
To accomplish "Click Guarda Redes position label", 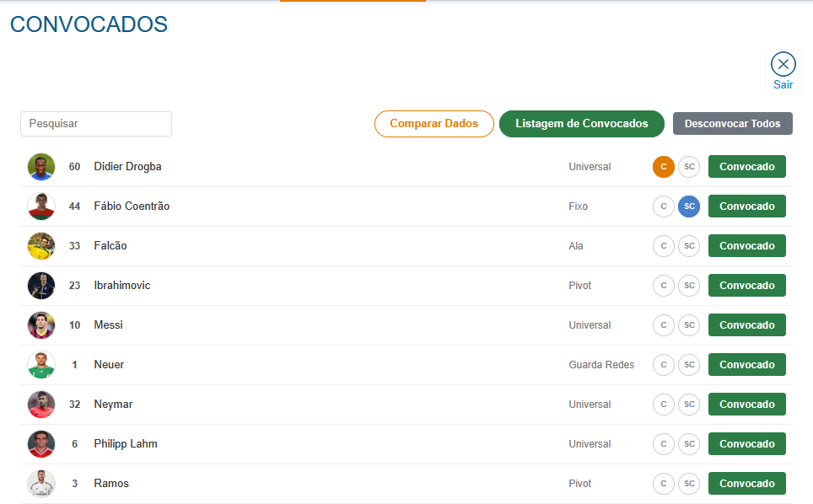I will [601, 365].
